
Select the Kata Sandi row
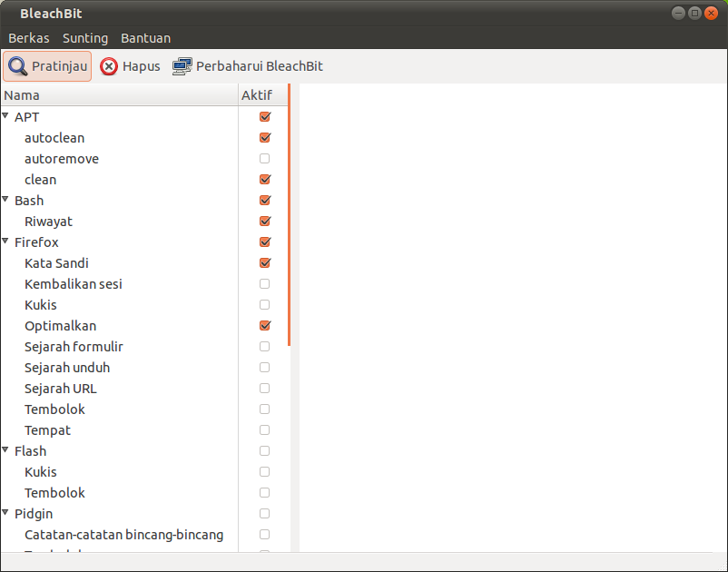point(144,263)
